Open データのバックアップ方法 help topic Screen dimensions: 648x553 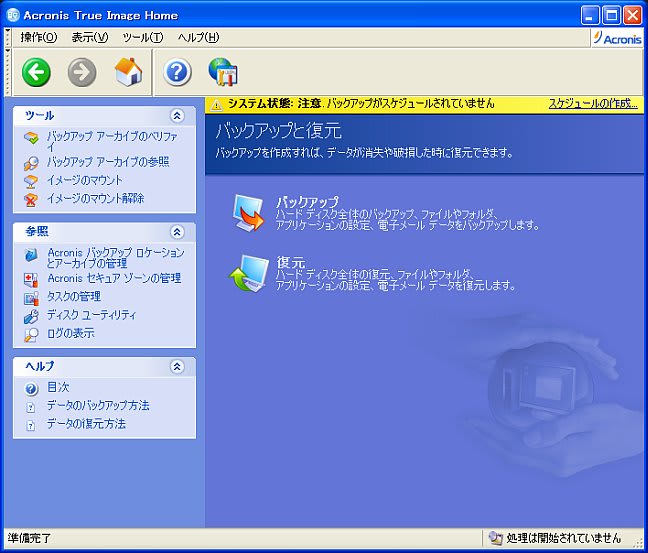[98, 405]
